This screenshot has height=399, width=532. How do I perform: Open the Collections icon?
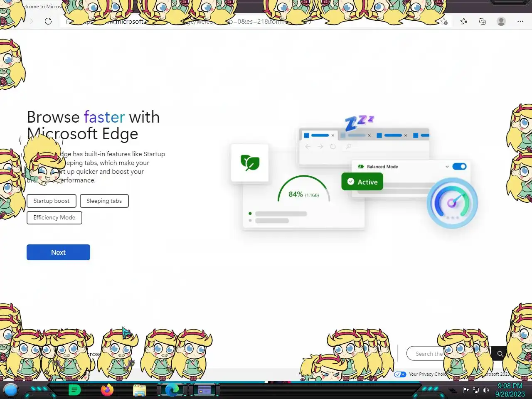point(482,21)
